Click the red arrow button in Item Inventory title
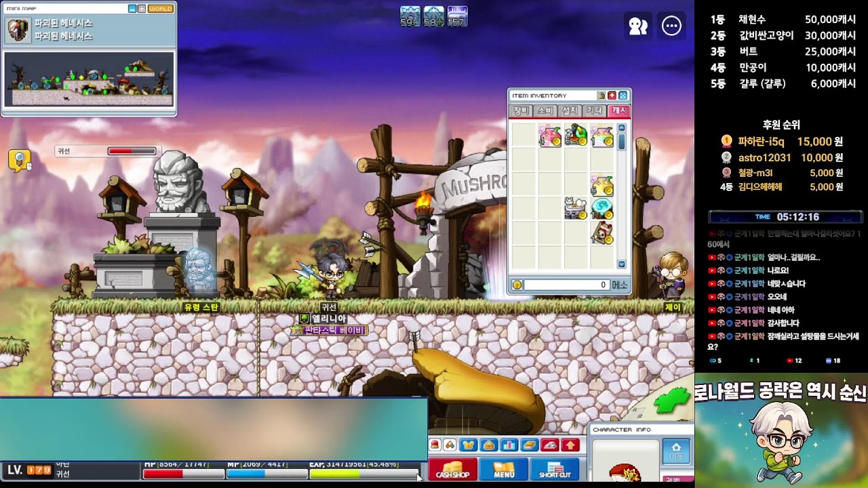Image resolution: width=868 pixels, height=488 pixels. click(x=612, y=96)
